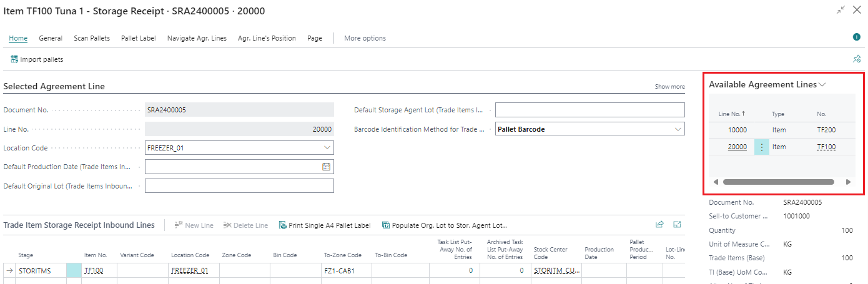Click Print Single A4 Pallet Label

coord(325,225)
